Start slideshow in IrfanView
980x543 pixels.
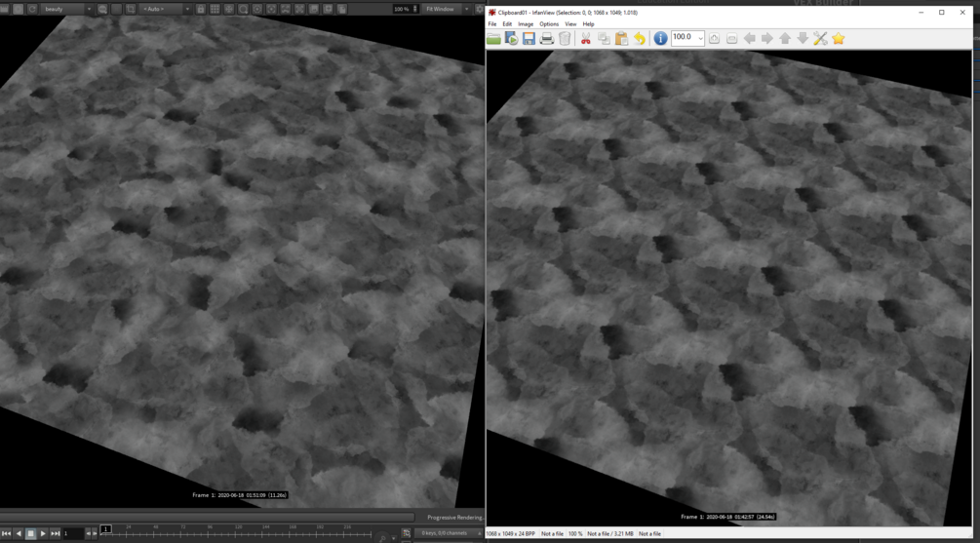[511, 39]
